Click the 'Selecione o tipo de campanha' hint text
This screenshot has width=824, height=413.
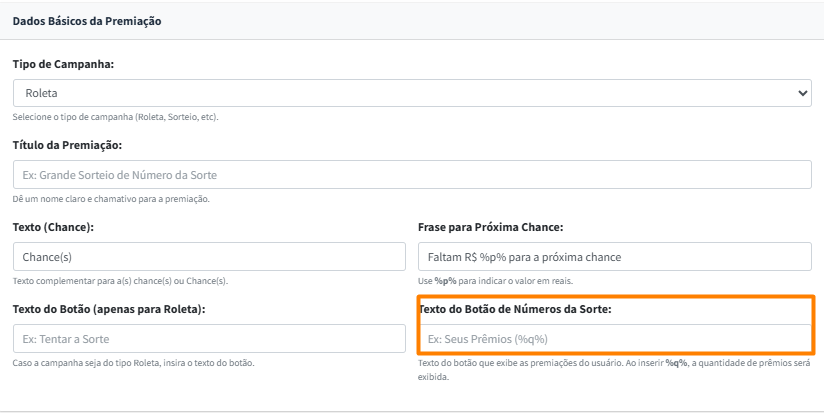click(x=115, y=117)
